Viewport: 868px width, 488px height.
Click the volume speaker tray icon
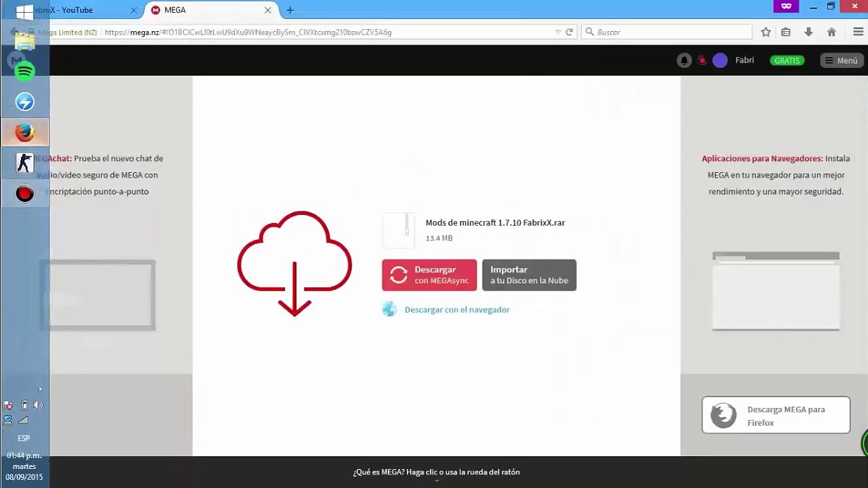point(38,405)
